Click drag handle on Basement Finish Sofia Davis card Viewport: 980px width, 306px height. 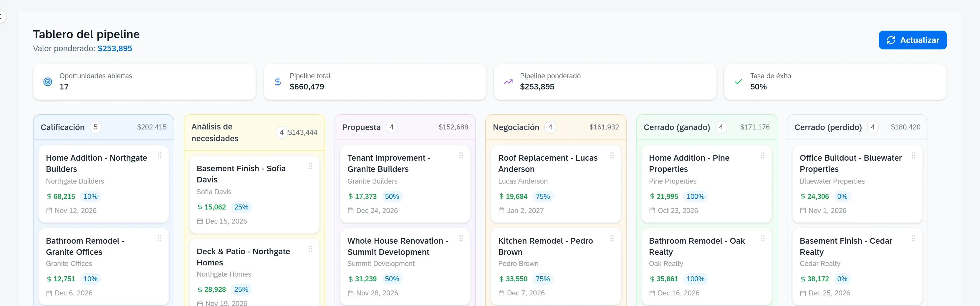(310, 166)
